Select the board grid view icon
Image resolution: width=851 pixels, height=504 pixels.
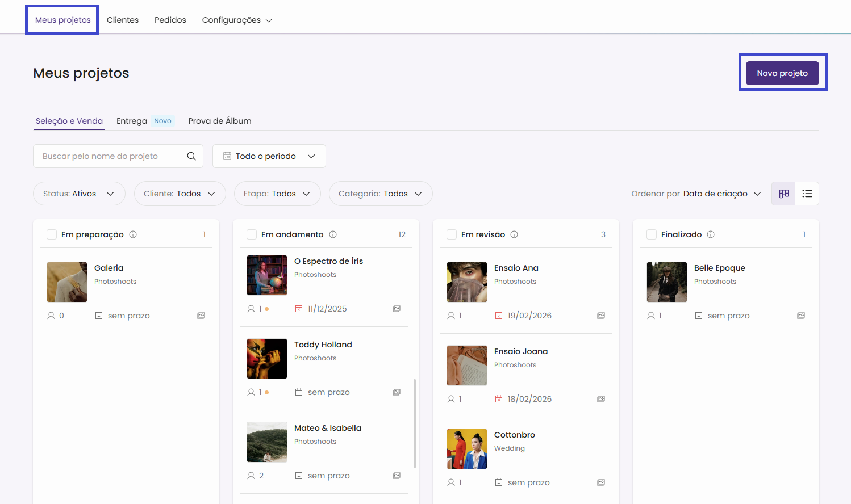[x=783, y=194]
